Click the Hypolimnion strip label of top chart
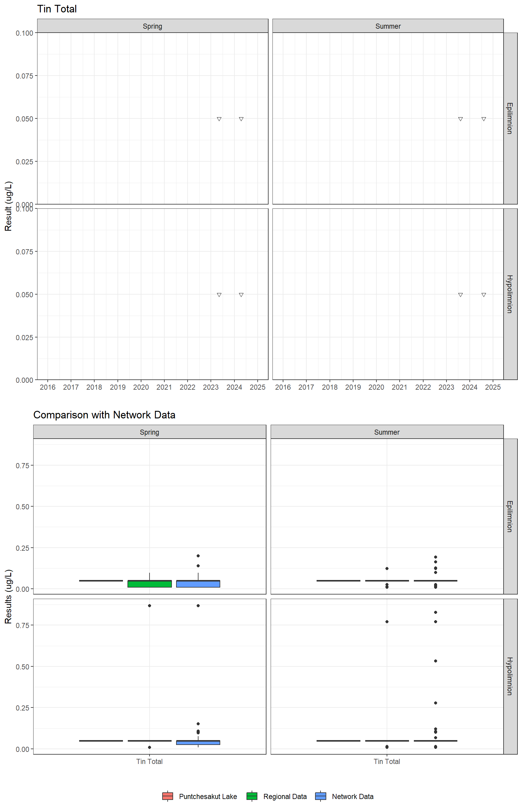522x812 pixels. pyautogui.click(x=510, y=294)
